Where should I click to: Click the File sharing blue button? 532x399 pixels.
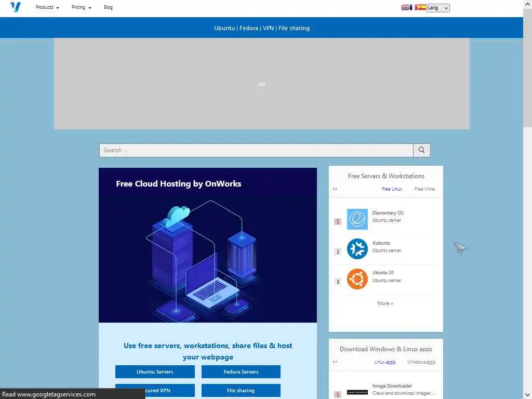[241, 391]
